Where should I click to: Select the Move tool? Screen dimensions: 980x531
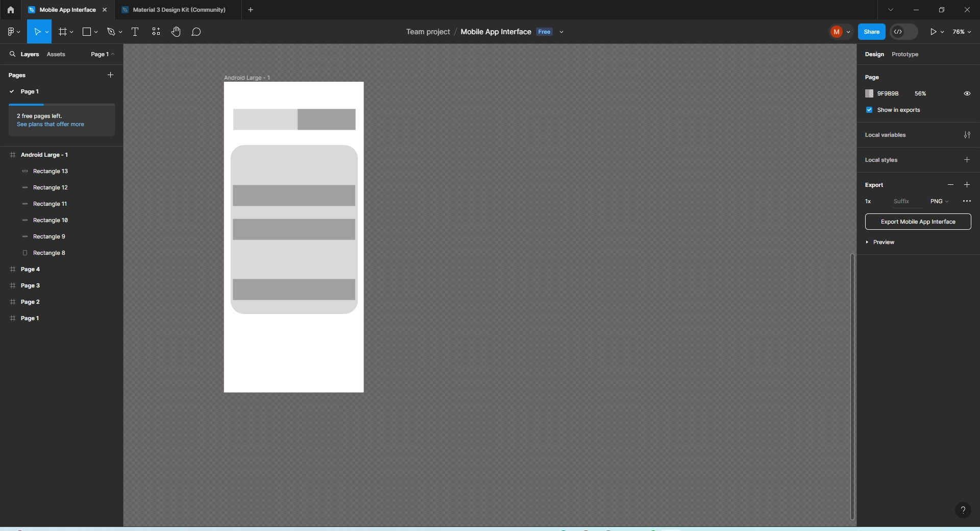(x=37, y=32)
